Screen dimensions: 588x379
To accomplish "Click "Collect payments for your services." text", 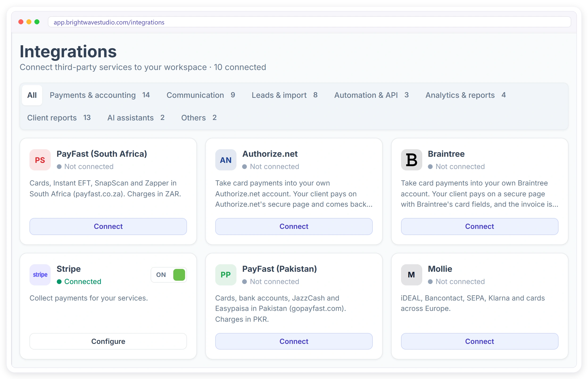I will point(89,298).
